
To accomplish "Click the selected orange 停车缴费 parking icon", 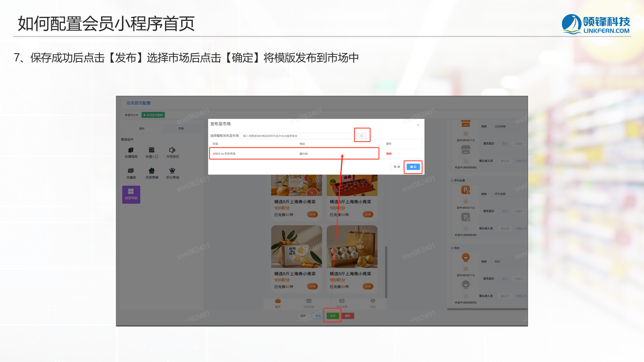I will [466, 190].
